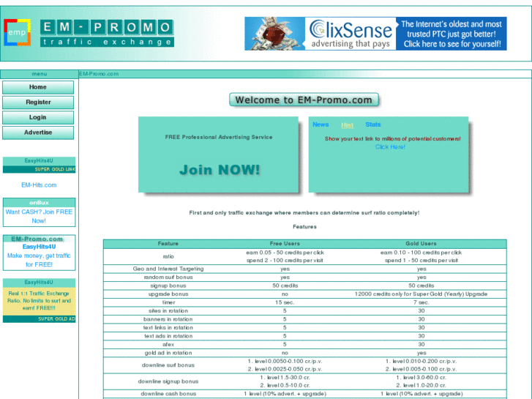Viewport: 532px width, 399px height.
Task: Click earn 0.10 - 100 credits per click
Action: click(x=421, y=253)
